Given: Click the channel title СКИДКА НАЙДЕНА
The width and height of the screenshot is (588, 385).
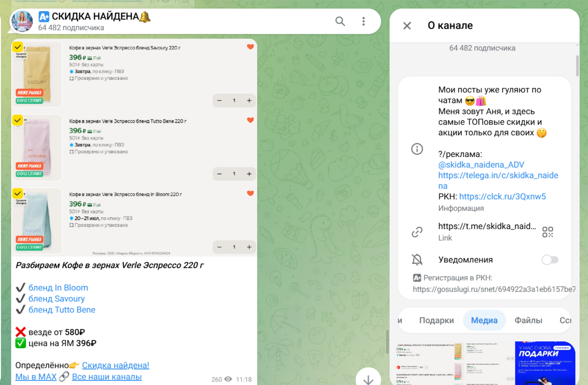Looking at the screenshot, I should (95, 17).
